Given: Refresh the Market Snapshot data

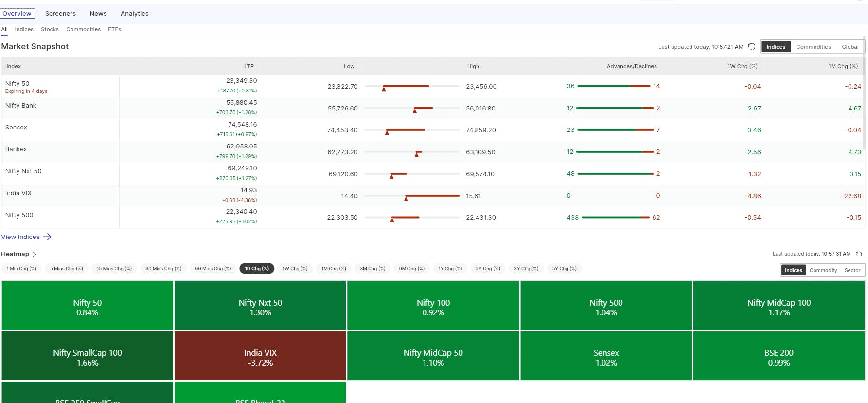Looking at the screenshot, I should [751, 47].
